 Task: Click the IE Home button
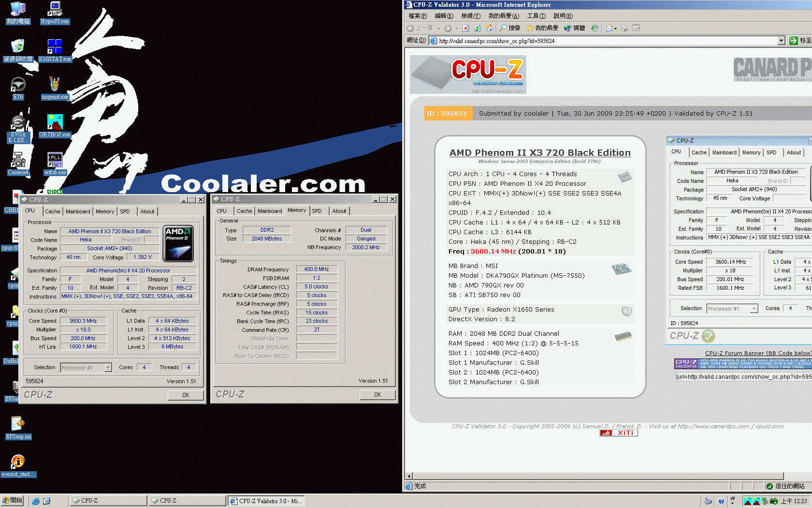tap(489, 28)
